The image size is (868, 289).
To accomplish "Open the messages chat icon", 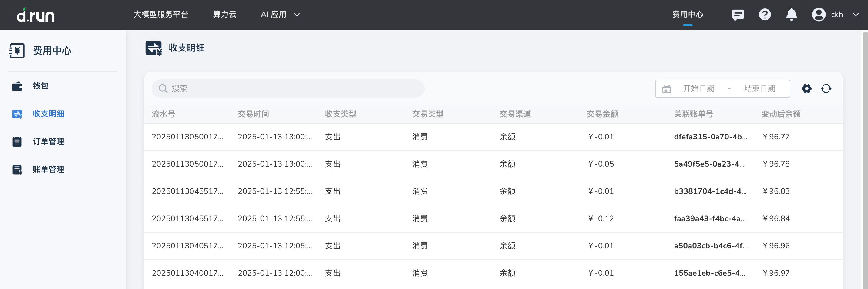I will pos(738,15).
